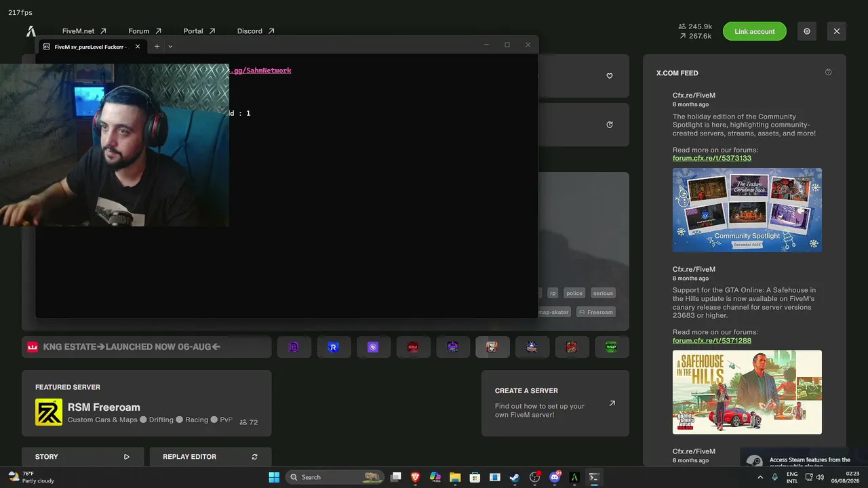Open Steam from the taskbar
Image resolution: width=868 pixels, height=488 pixels.
515,477
